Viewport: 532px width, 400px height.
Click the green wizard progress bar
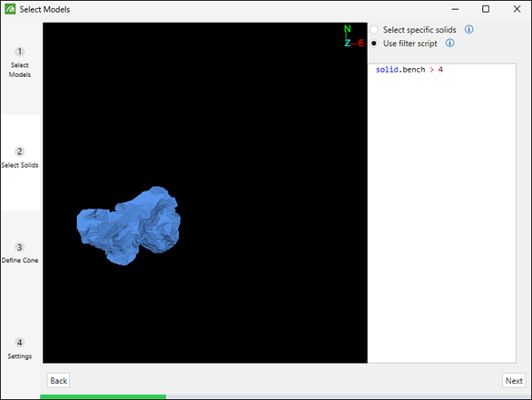click(103, 396)
